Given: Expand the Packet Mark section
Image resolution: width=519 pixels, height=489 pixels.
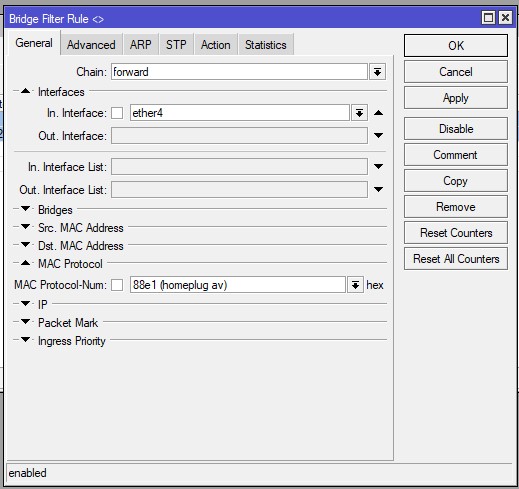Looking at the screenshot, I should 26,322.
